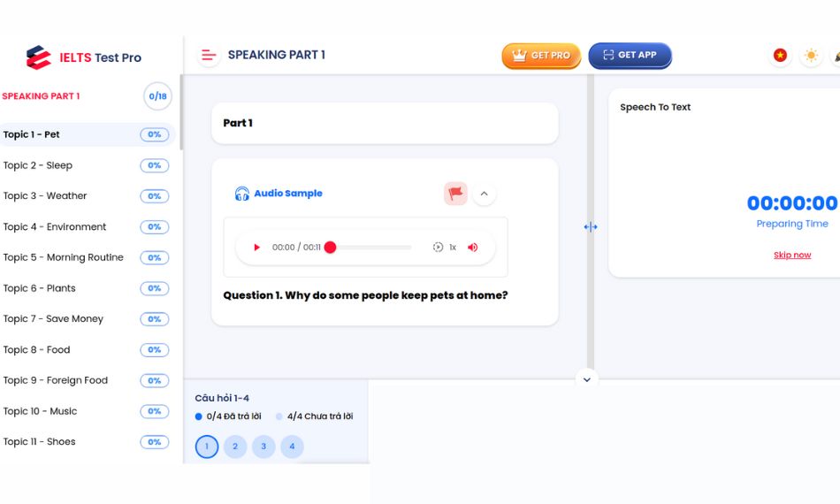Image resolution: width=840 pixels, height=504 pixels.
Task: Click the IELTS Test Pro logo
Action: 83,57
